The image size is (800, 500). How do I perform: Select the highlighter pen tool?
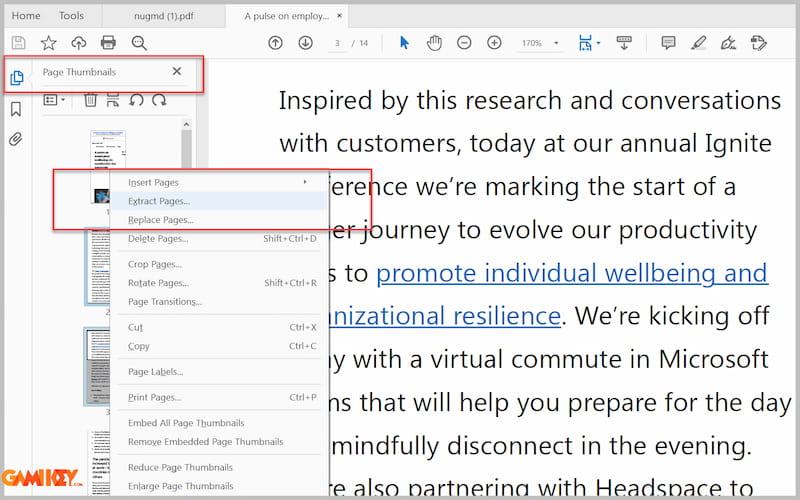[x=698, y=43]
